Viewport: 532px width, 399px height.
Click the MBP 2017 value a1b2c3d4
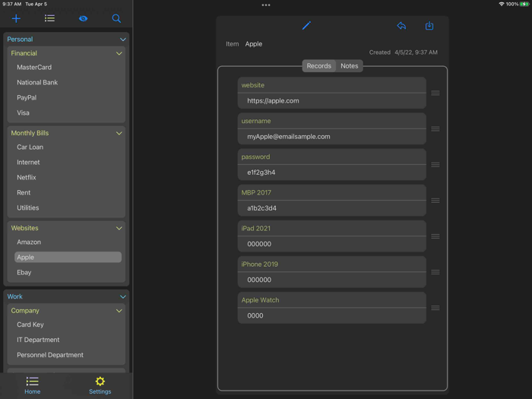261,208
